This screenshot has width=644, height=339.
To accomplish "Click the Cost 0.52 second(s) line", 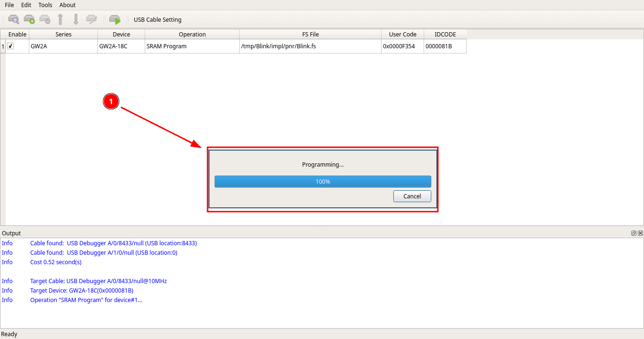I will [x=56, y=262].
